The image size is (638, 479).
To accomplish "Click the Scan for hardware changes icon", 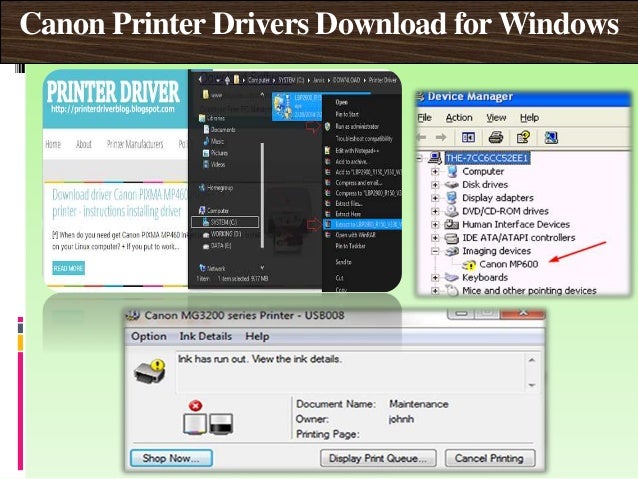I will pyautogui.click(x=551, y=138).
